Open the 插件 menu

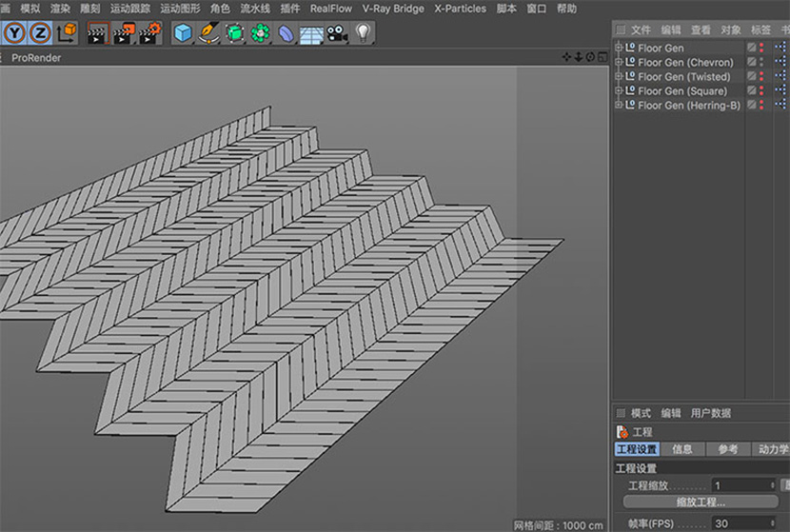[290, 9]
